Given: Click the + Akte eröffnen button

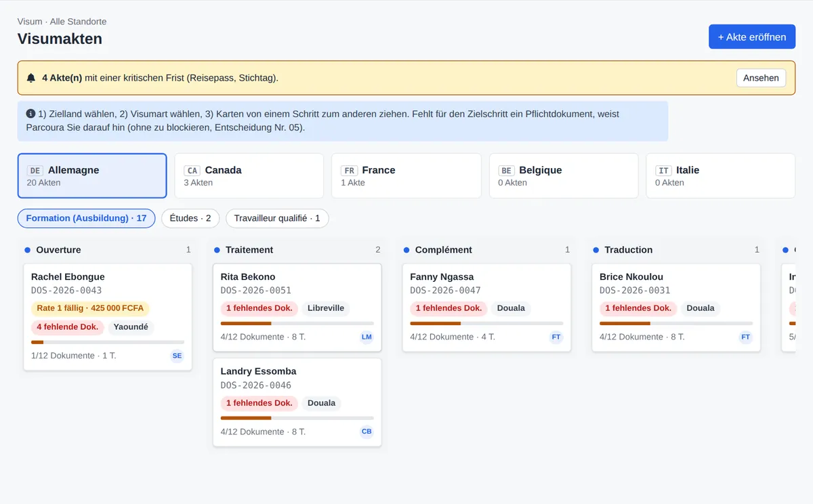Looking at the screenshot, I should [752, 37].
